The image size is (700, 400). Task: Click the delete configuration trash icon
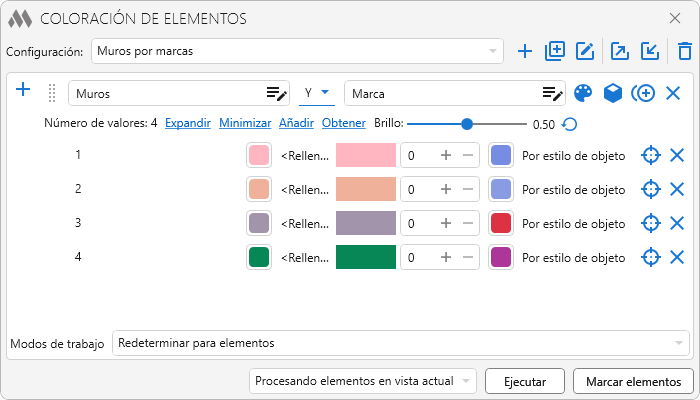tap(684, 51)
